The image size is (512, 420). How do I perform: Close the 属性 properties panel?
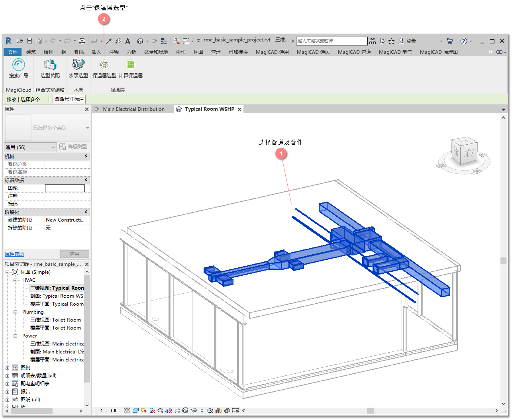pyautogui.click(x=87, y=109)
